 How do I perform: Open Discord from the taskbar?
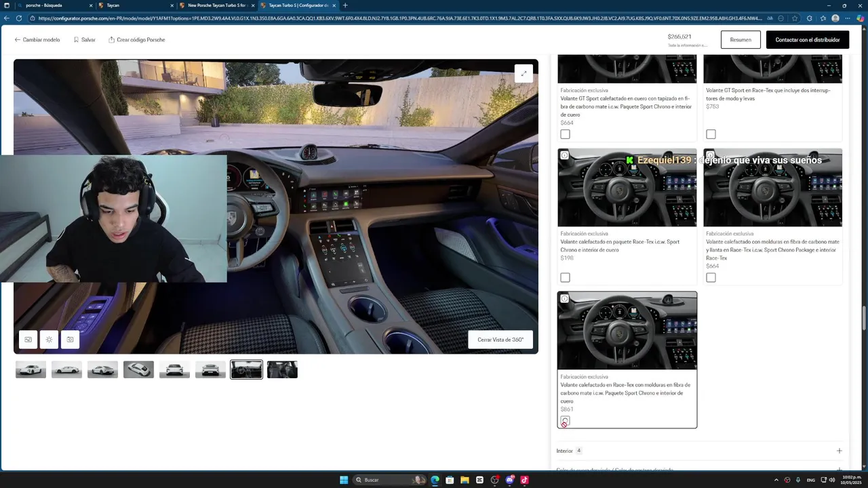[509, 480]
